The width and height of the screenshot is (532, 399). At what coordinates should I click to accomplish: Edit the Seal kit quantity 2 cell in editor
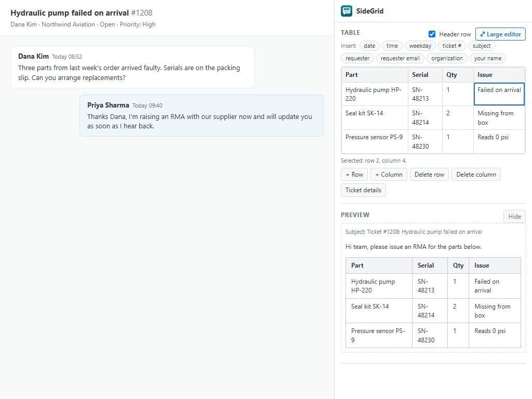coord(458,118)
